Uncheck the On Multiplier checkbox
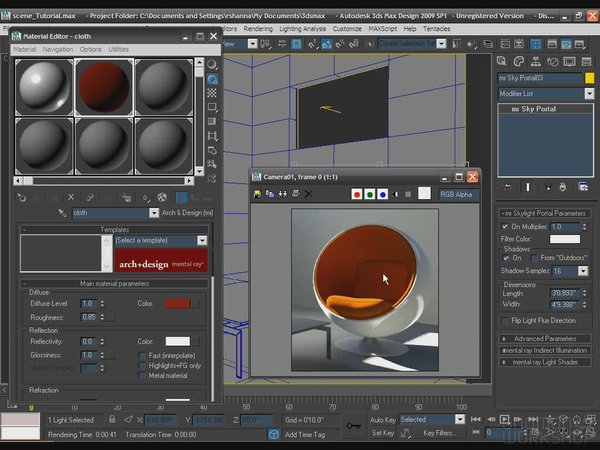 505,227
